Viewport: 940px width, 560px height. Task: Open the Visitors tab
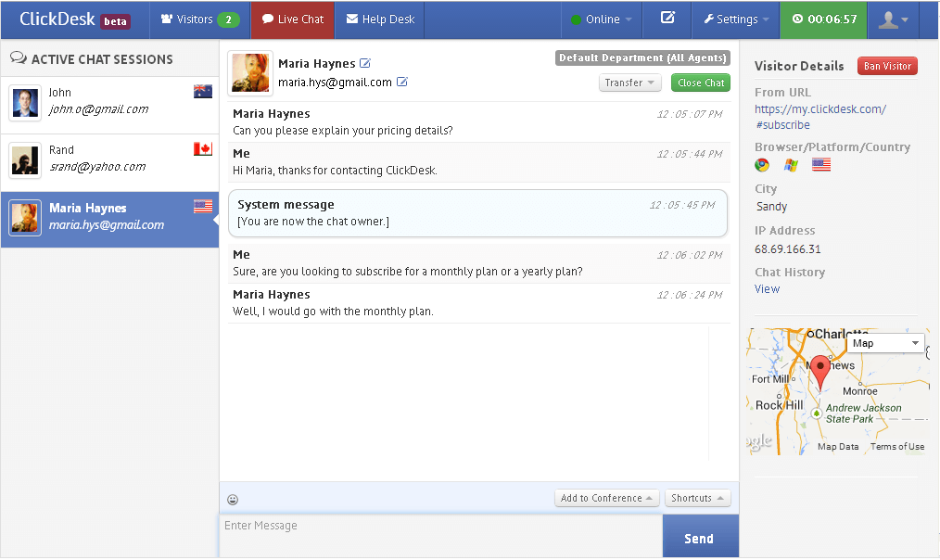pyautogui.click(x=199, y=19)
